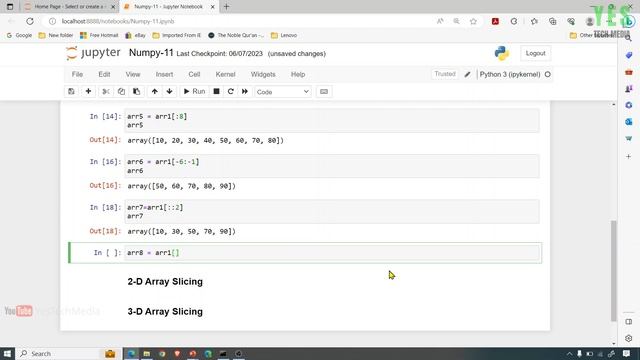The image size is (640, 360).
Task: Open the Imported From IE bookmark folder
Action: pyautogui.click(x=177, y=36)
